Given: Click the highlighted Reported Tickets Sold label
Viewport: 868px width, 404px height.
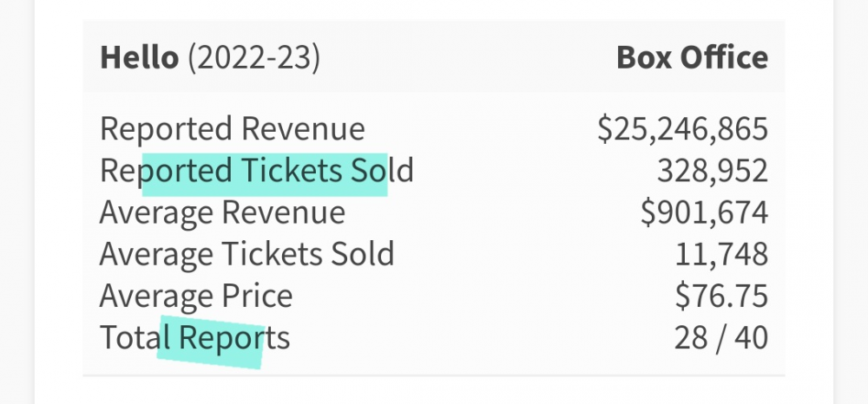Looking at the screenshot, I should coord(257,170).
